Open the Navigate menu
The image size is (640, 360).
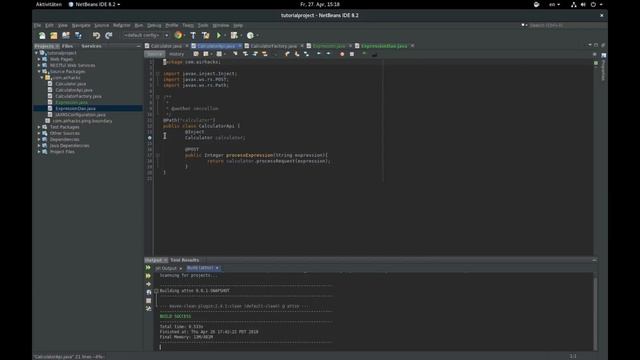pyautogui.click(x=81, y=25)
